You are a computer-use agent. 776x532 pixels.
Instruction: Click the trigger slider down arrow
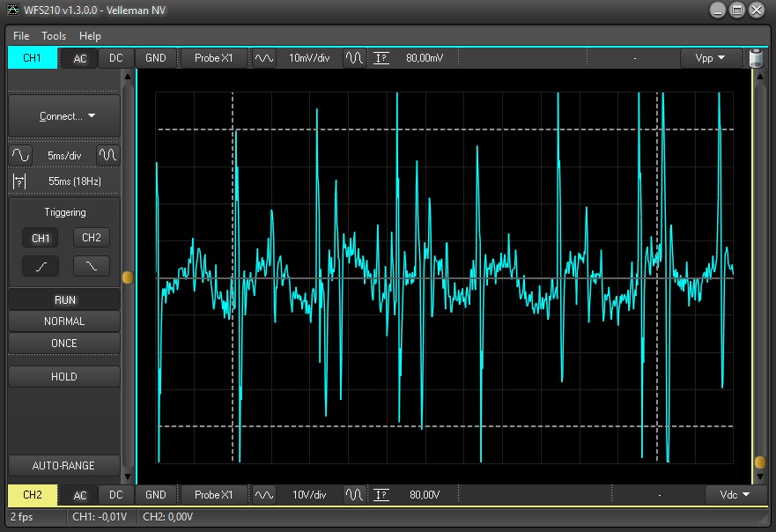point(128,477)
